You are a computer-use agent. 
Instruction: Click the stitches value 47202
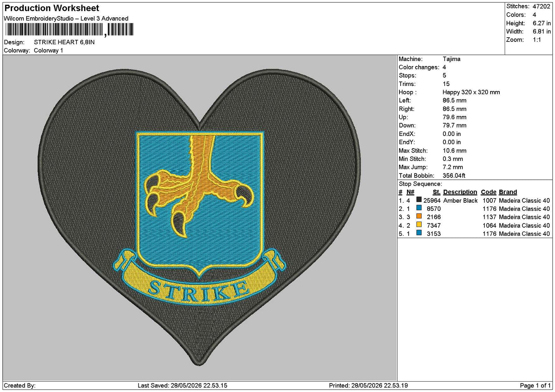click(x=541, y=7)
